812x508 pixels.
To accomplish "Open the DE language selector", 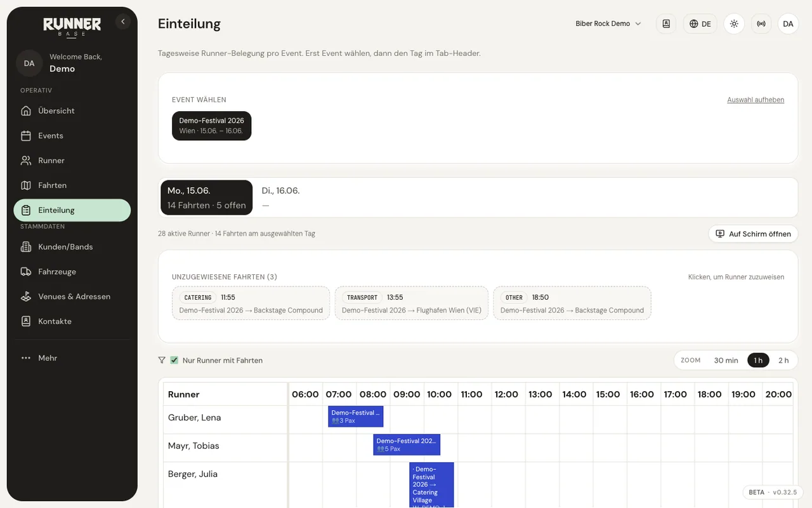I will pyautogui.click(x=700, y=23).
